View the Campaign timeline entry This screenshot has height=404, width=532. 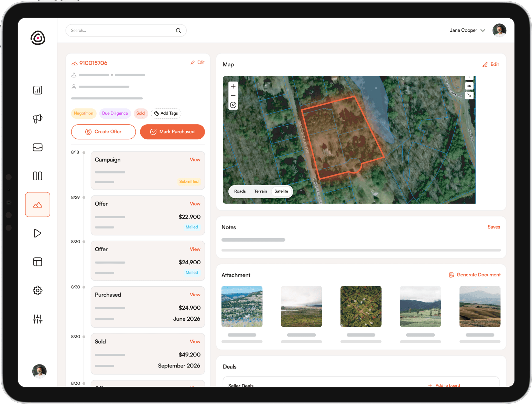click(195, 160)
